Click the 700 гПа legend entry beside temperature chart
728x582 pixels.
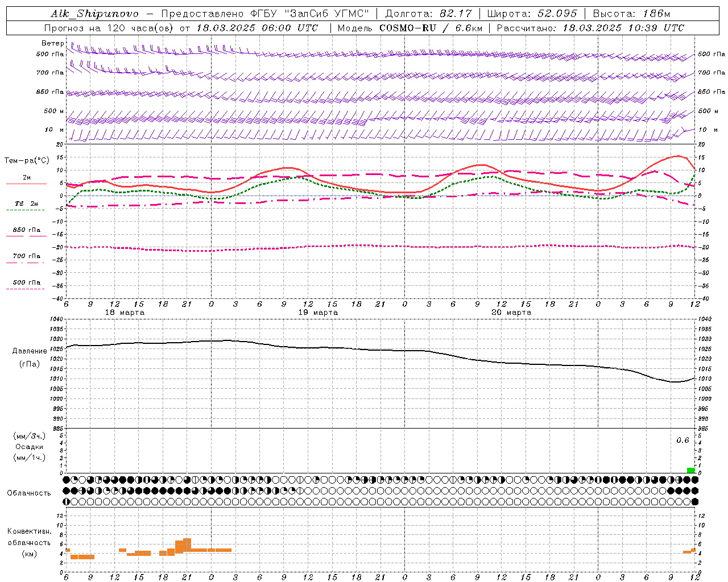(27, 256)
